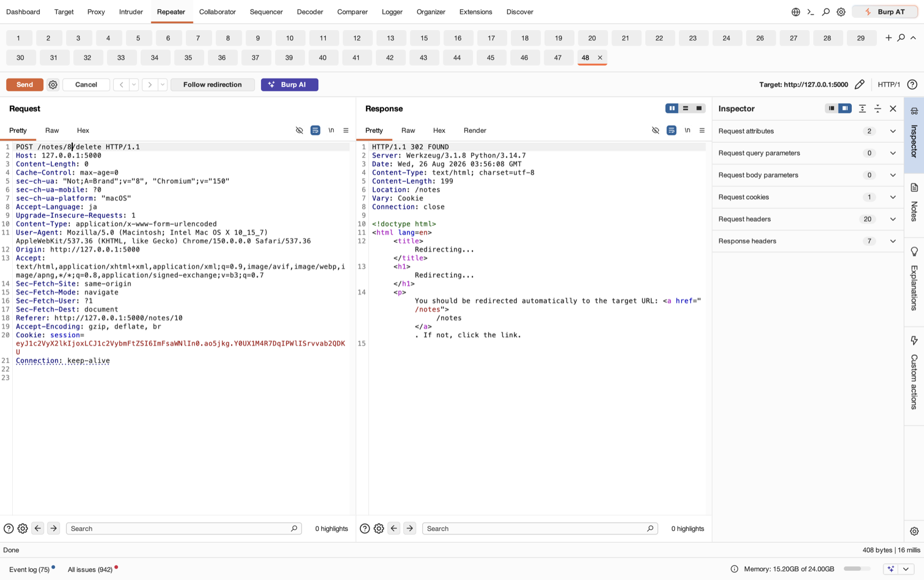Viewport: 924px width, 580px height.
Task: Click Follow redirection button
Action: pos(213,84)
